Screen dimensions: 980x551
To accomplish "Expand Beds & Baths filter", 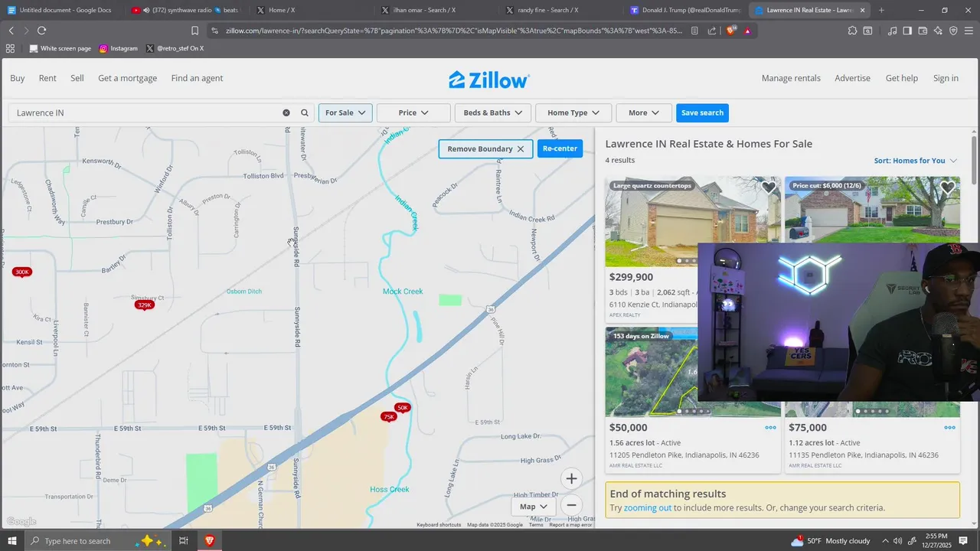I will point(493,112).
